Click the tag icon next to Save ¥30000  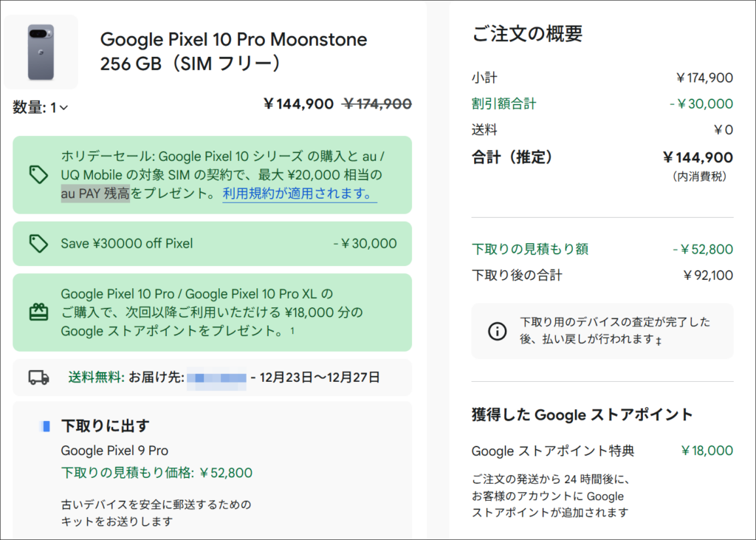pos(38,244)
